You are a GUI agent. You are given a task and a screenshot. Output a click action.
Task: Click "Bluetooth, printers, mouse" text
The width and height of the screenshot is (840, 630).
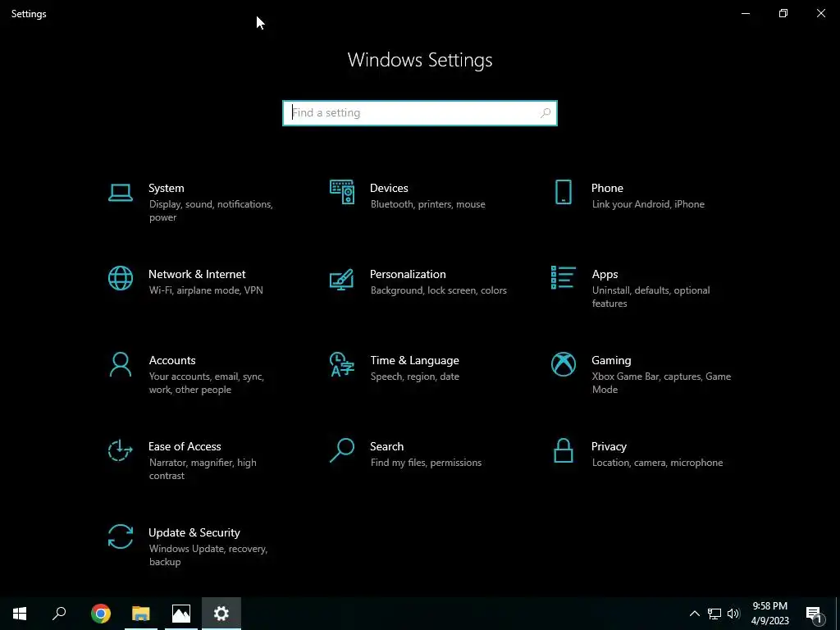point(427,204)
